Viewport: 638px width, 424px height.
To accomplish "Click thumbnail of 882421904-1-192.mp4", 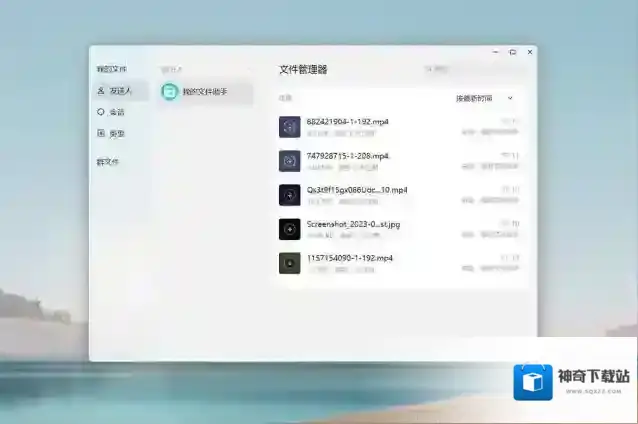I will click(x=290, y=127).
